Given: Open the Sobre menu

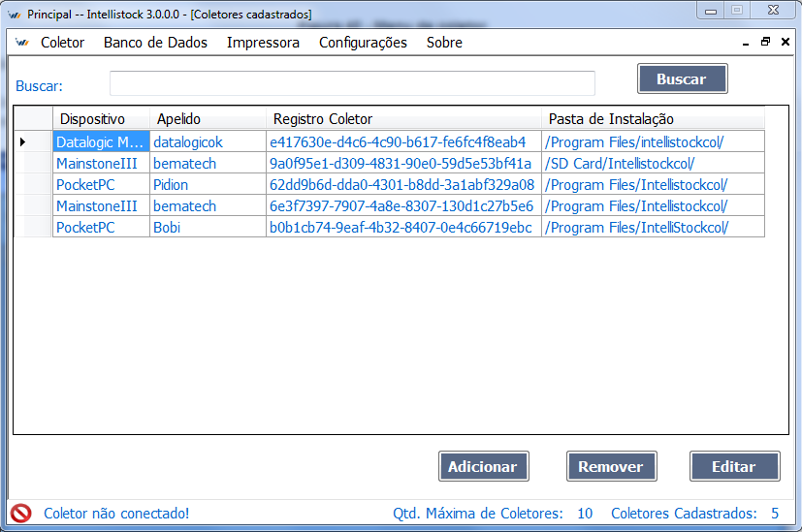Looking at the screenshot, I should [444, 43].
